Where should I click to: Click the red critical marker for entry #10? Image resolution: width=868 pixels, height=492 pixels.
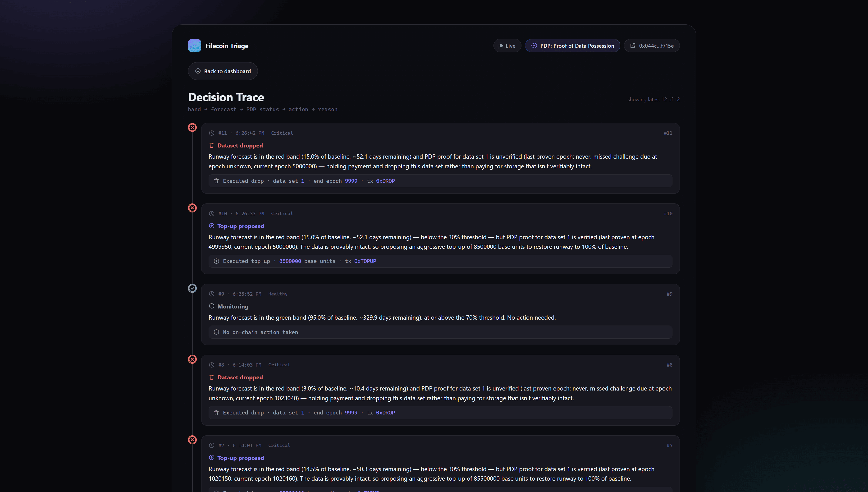[x=192, y=208]
